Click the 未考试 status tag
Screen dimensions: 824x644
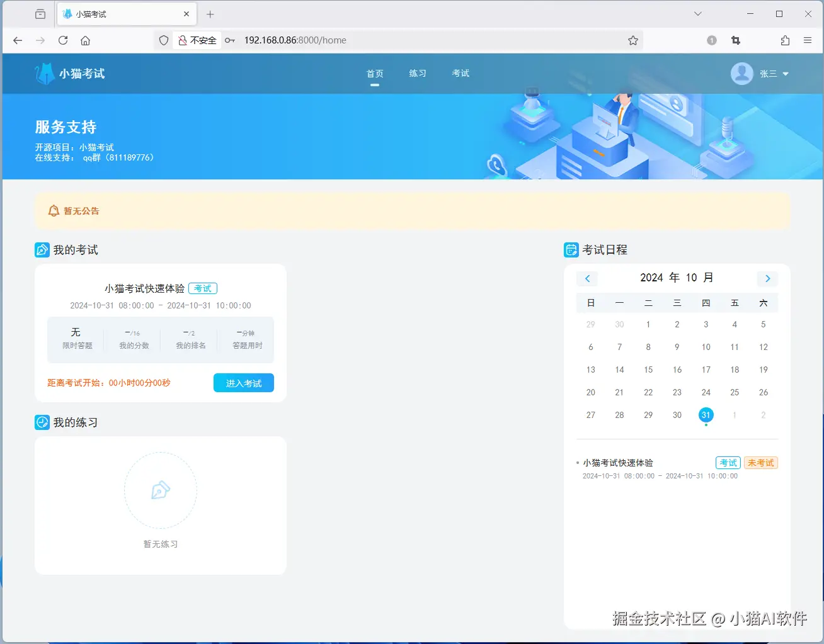point(760,463)
